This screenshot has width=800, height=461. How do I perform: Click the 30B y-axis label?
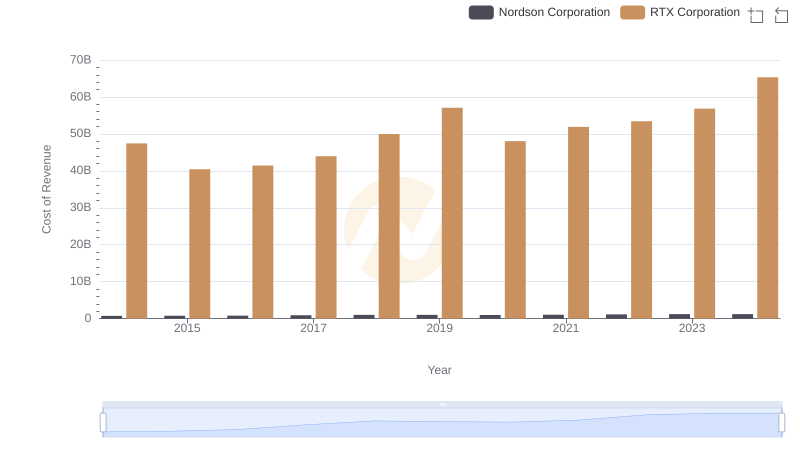[81, 207]
